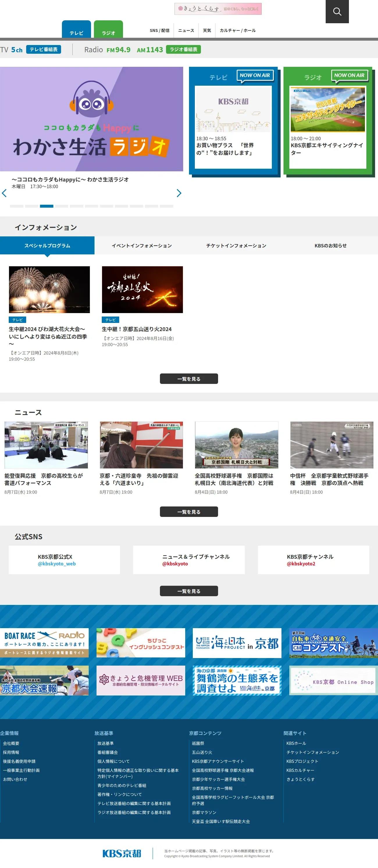Screen dimensions: 378x868
Task: Open the TV now-on-air program card
Action: 233,127
